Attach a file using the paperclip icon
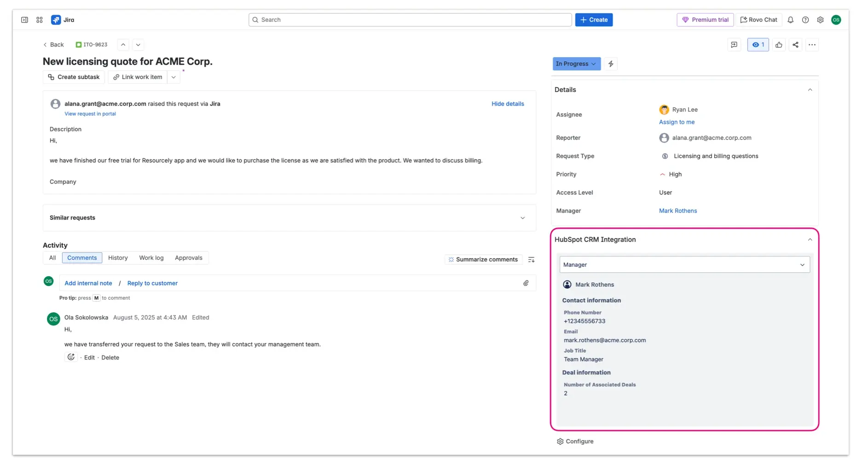 click(x=526, y=283)
